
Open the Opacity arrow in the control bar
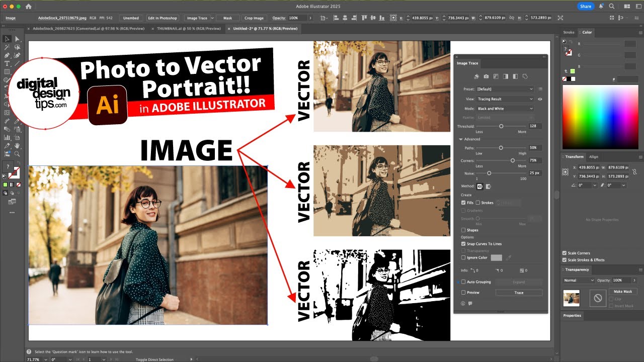click(310, 18)
